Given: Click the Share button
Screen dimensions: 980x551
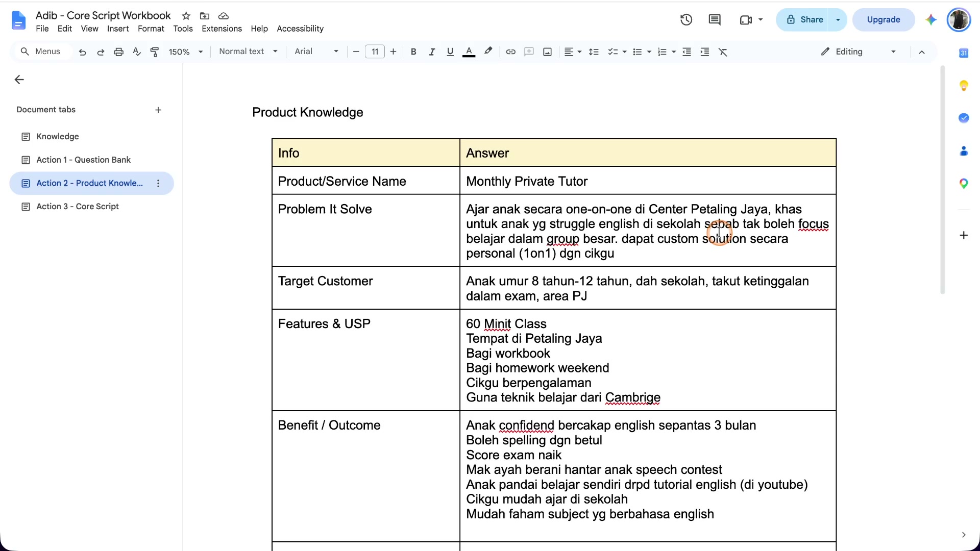Looking at the screenshot, I should click(804, 20).
